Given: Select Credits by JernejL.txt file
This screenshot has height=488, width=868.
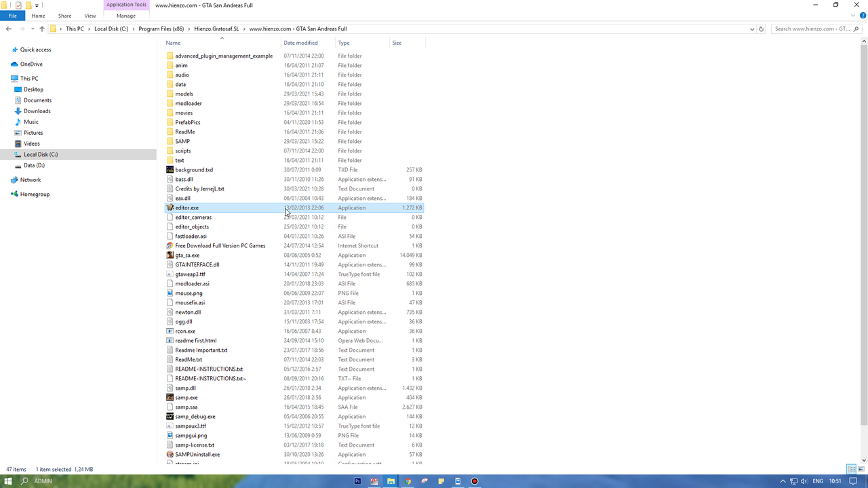Looking at the screenshot, I should (199, 189).
